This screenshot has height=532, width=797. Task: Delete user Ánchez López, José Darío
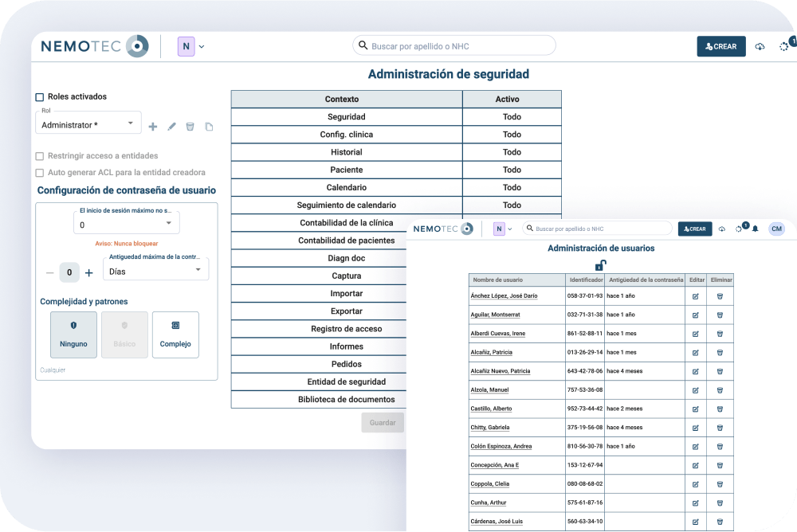point(720,296)
